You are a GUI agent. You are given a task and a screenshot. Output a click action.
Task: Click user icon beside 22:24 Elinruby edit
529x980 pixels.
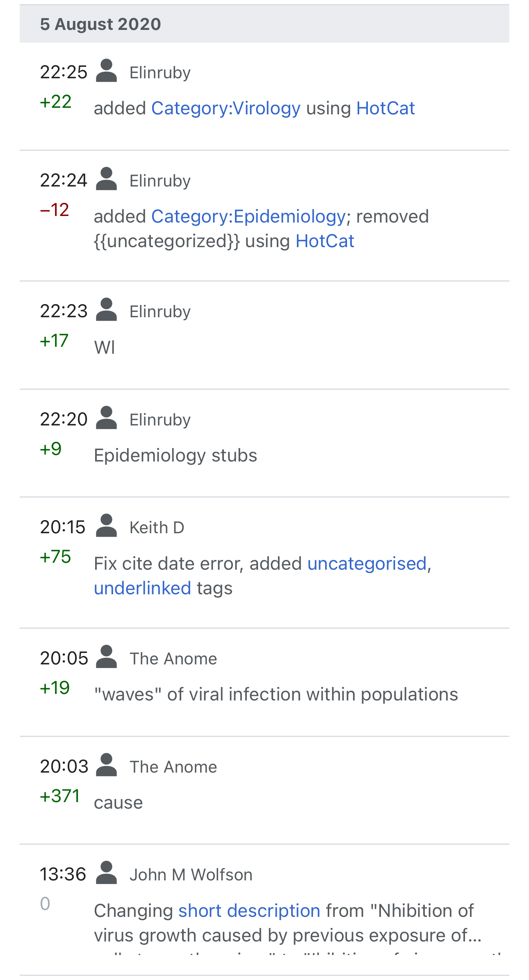[107, 179]
